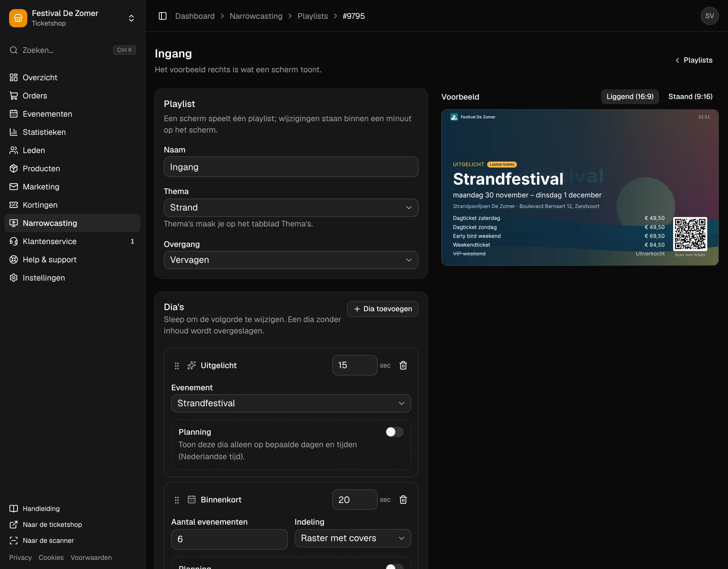Open Producten in the sidebar
The image size is (728, 569).
(73, 168)
